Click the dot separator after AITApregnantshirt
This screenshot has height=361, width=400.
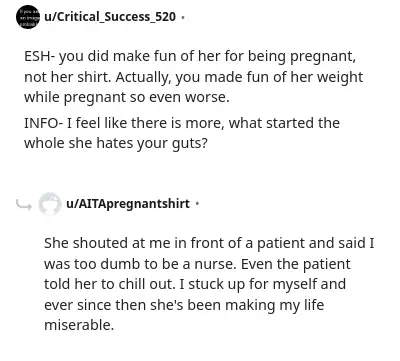pyautogui.click(x=197, y=203)
